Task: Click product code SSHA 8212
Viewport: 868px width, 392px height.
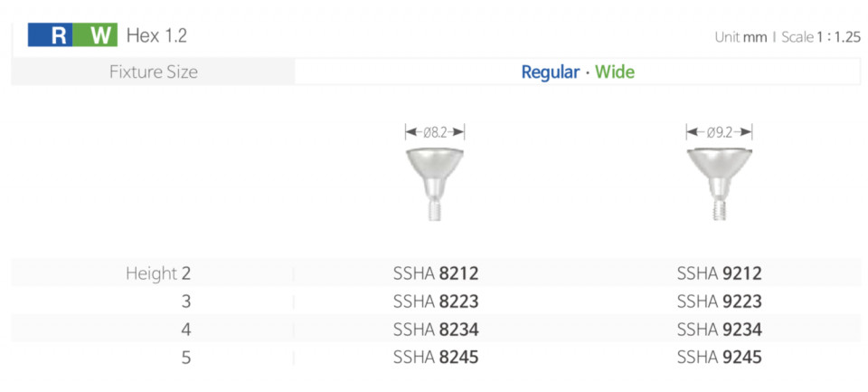Action: pyautogui.click(x=436, y=273)
